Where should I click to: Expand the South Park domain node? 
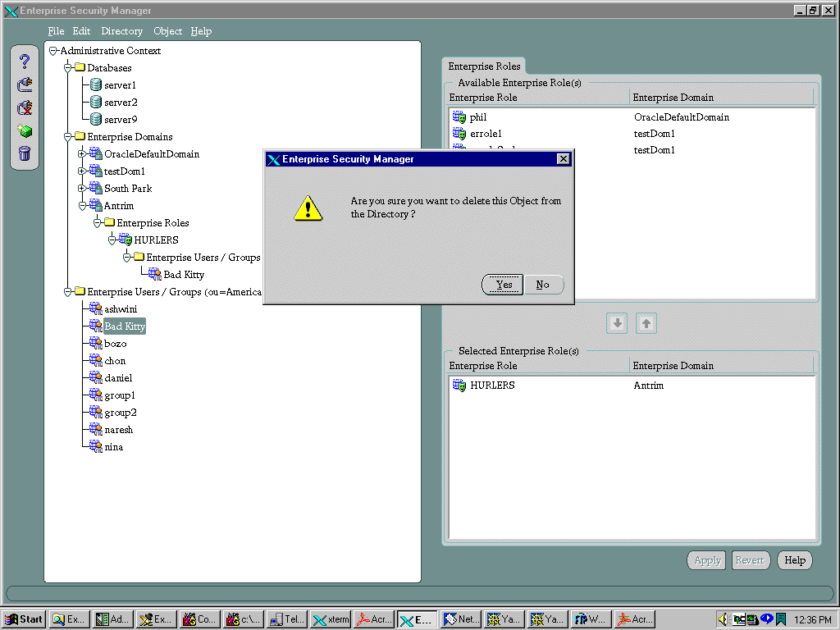[81, 189]
